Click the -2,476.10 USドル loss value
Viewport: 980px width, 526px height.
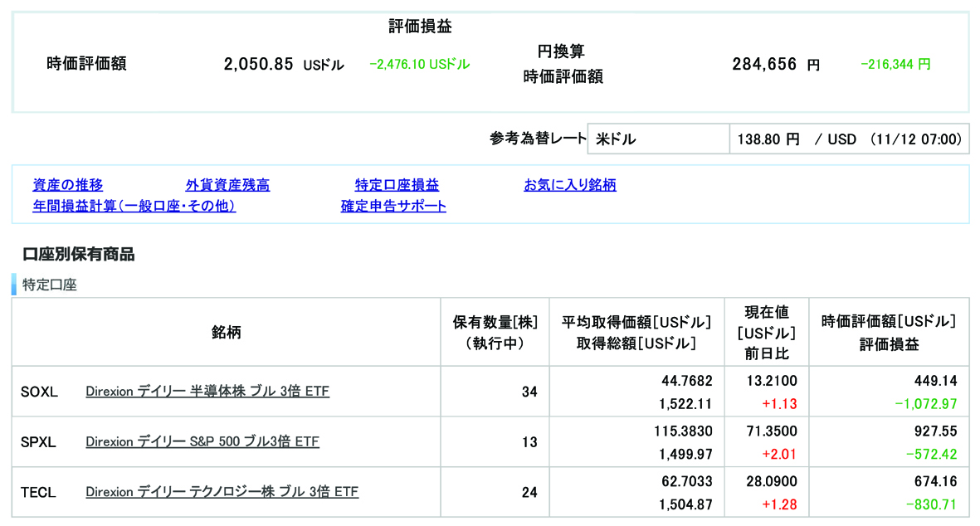[x=419, y=65]
